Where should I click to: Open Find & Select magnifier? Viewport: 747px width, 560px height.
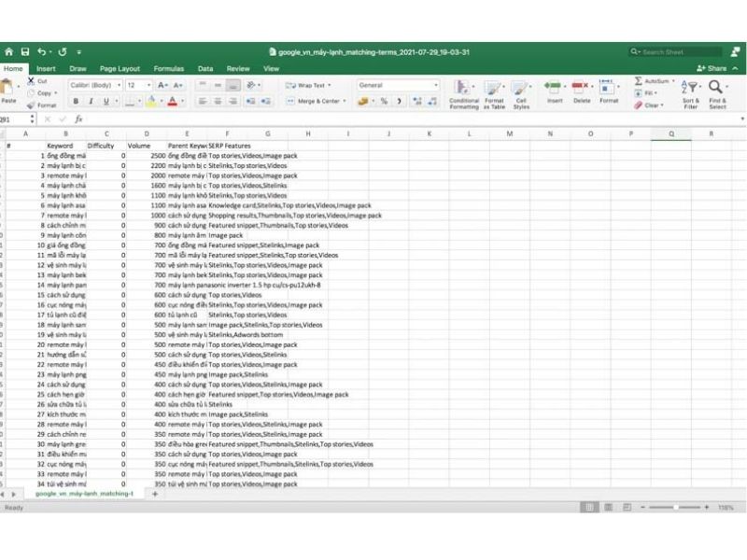click(715, 87)
